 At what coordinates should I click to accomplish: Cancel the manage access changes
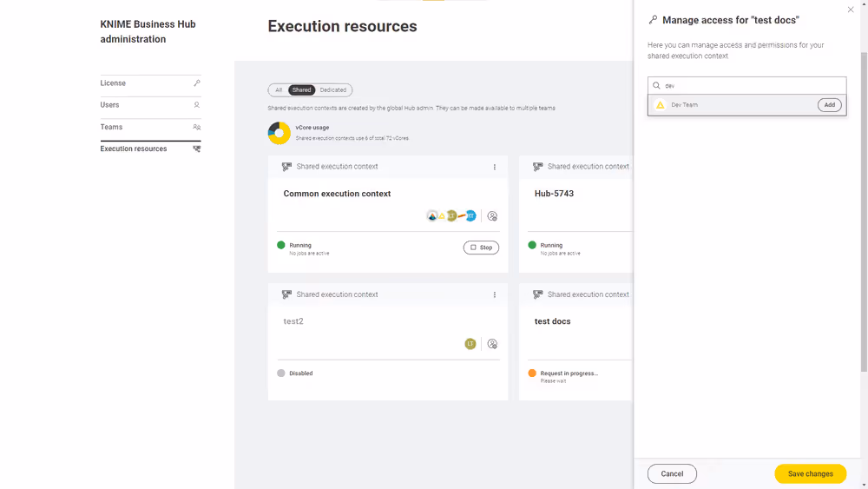672,474
